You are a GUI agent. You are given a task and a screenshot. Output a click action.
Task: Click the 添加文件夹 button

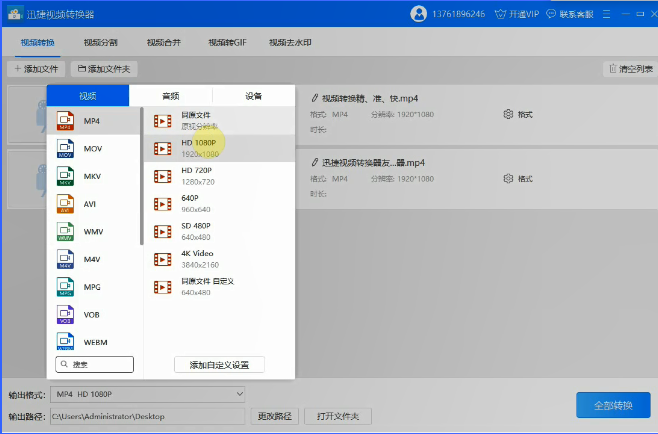(104, 69)
